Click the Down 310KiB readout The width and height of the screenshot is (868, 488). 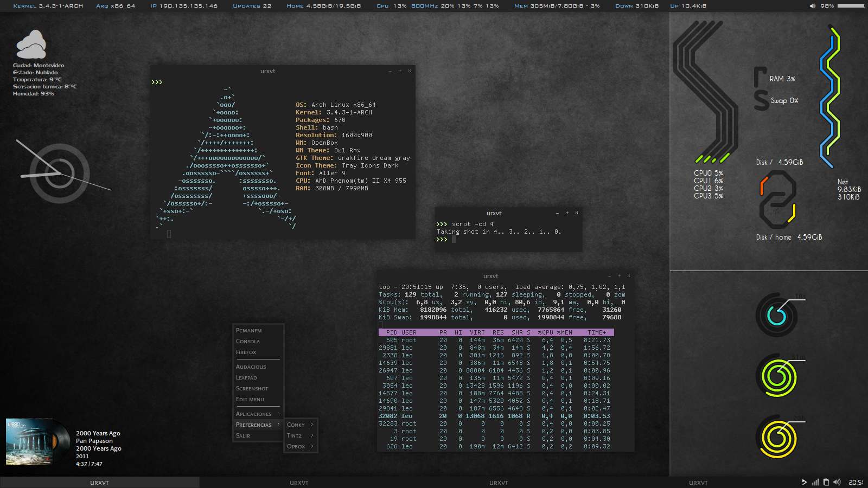pyautogui.click(x=637, y=6)
